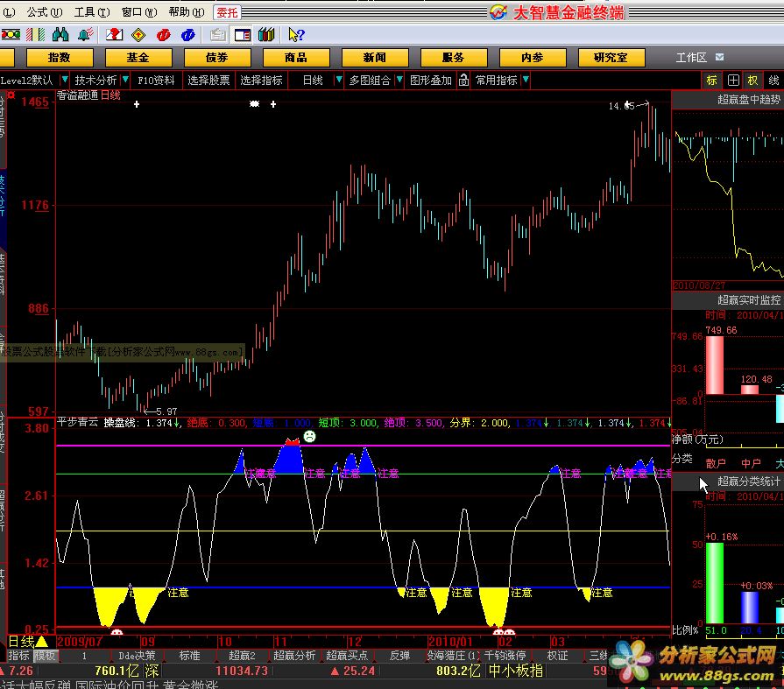
Task: Click the 基金 yellow button
Action: click(138, 58)
